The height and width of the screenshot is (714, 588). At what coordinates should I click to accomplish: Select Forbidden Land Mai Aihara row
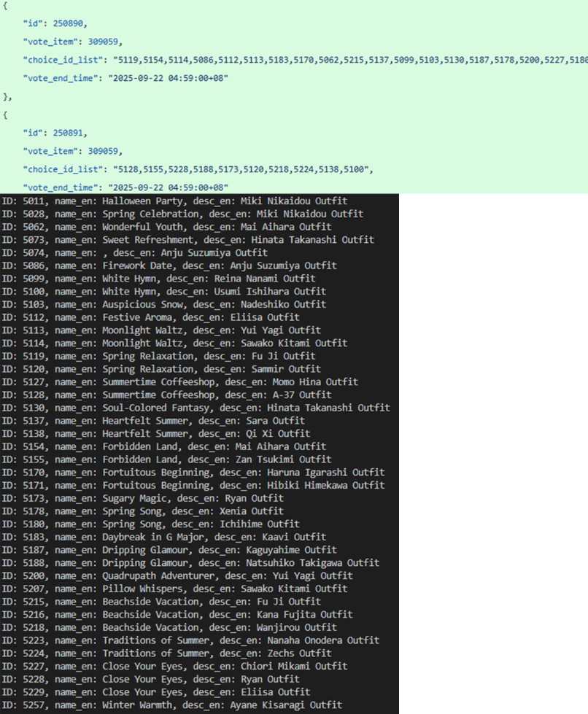point(164,446)
